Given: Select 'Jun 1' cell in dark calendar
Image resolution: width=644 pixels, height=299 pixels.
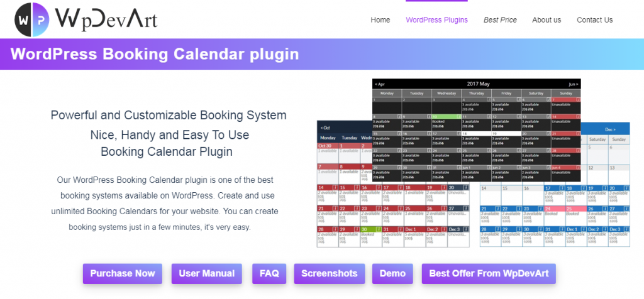Looking at the screenshot, I should [x=477, y=172].
